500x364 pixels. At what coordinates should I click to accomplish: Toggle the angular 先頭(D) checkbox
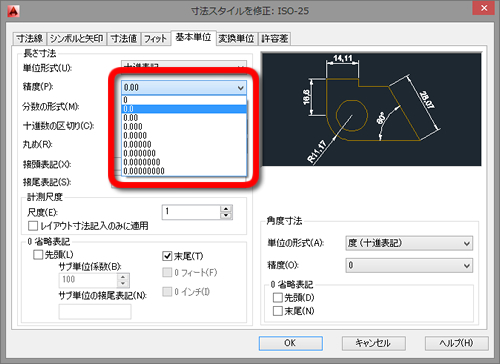click(x=278, y=297)
